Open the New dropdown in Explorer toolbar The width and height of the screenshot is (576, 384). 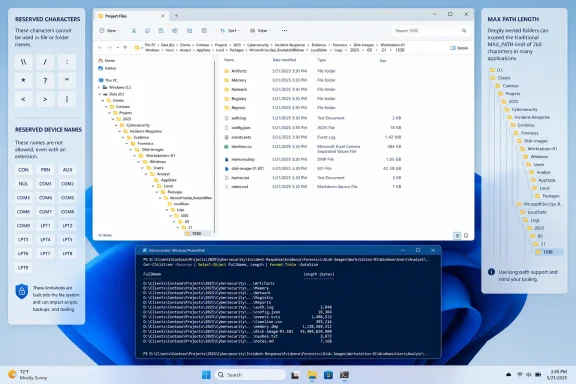coord(109,31)
